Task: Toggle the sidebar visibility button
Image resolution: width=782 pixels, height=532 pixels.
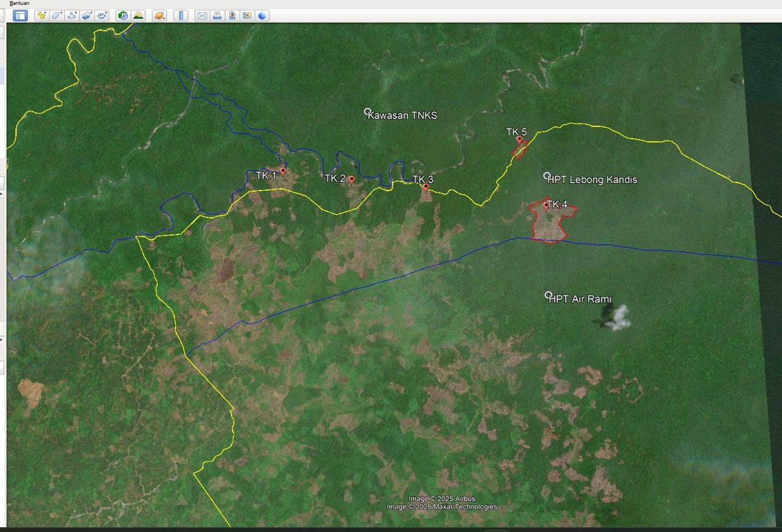Action: (20, 16)
